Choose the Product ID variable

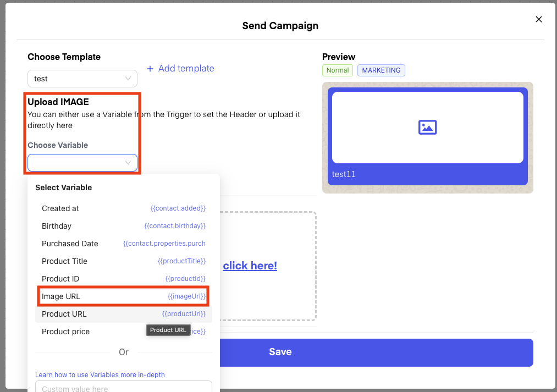123,279
